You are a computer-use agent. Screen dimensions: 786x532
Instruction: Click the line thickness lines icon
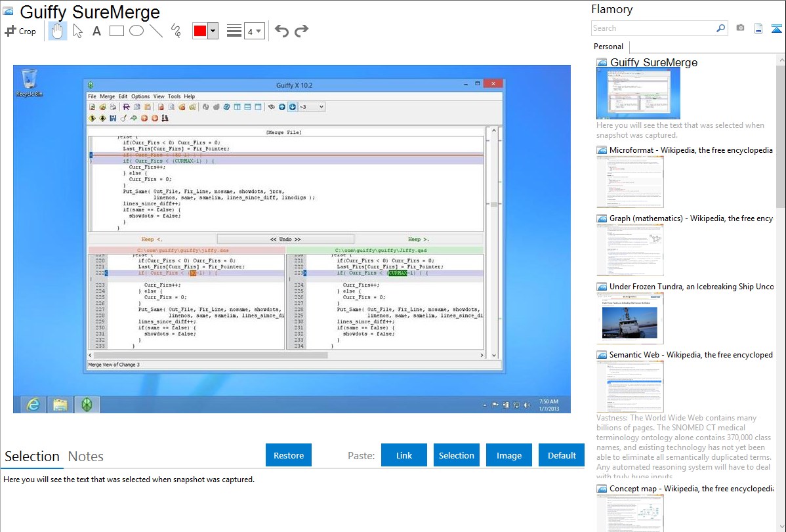point(234,31)
